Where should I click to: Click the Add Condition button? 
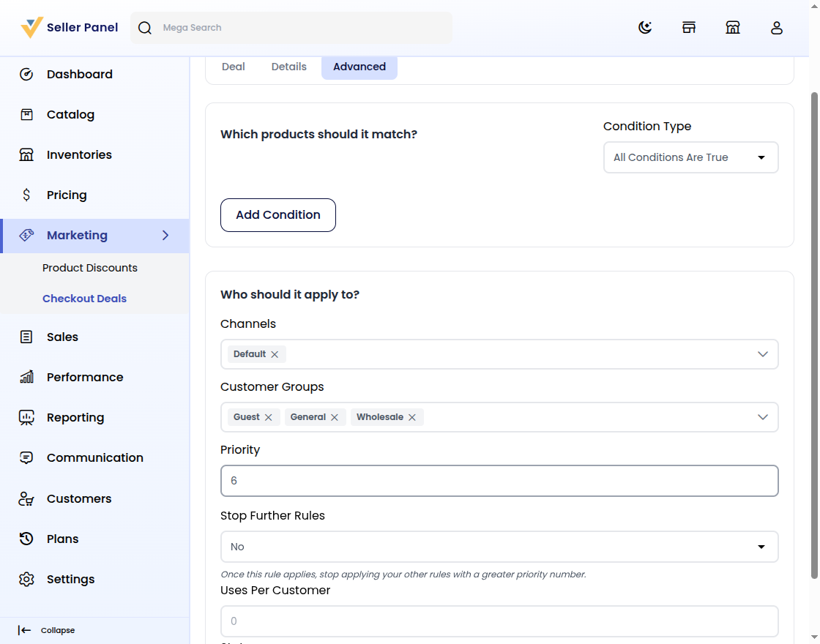pos(278,215)
